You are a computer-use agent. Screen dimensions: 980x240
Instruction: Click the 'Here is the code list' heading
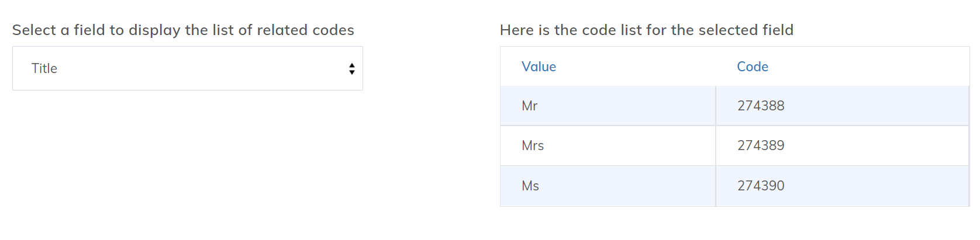pyautogui.click(x=646, y=30)
